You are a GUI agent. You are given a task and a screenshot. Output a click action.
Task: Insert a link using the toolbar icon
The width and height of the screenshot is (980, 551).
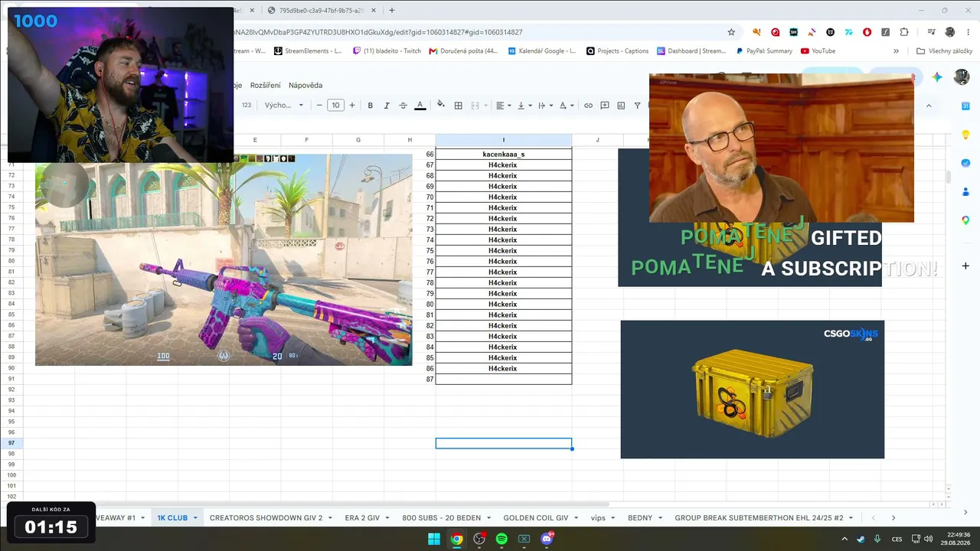(588, 106)
